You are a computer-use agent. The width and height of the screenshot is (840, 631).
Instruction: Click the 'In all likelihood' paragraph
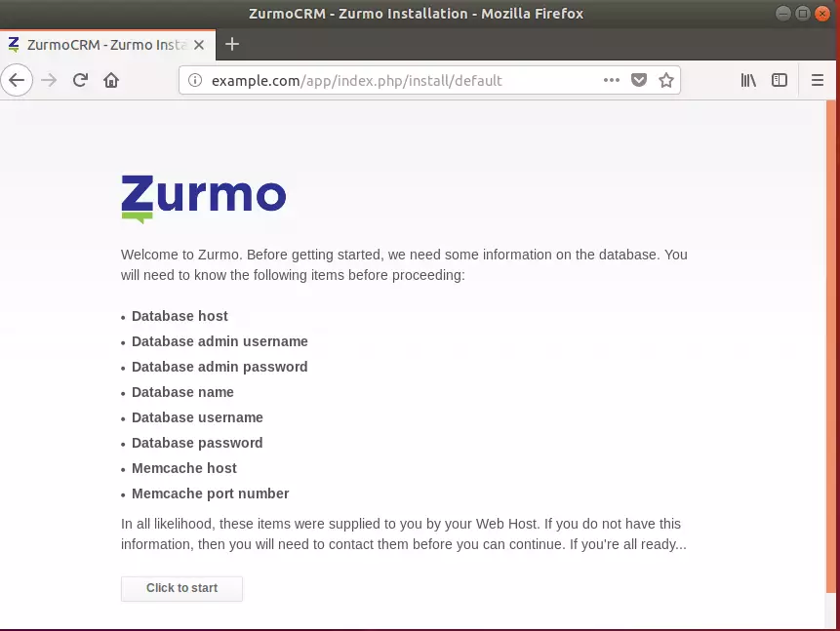[x=403, y=534]
